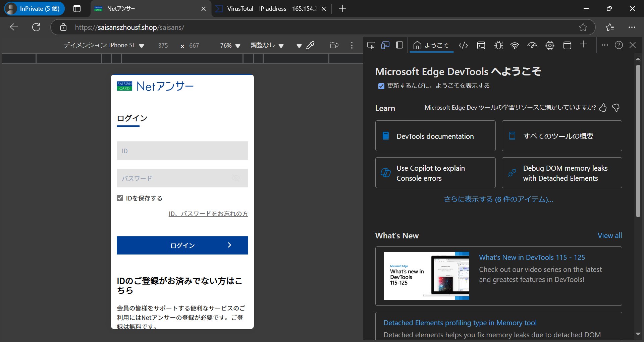Toggle the IDを保存する checkbox
Viewport: 644px width, 342px height.
click(120, 198)
